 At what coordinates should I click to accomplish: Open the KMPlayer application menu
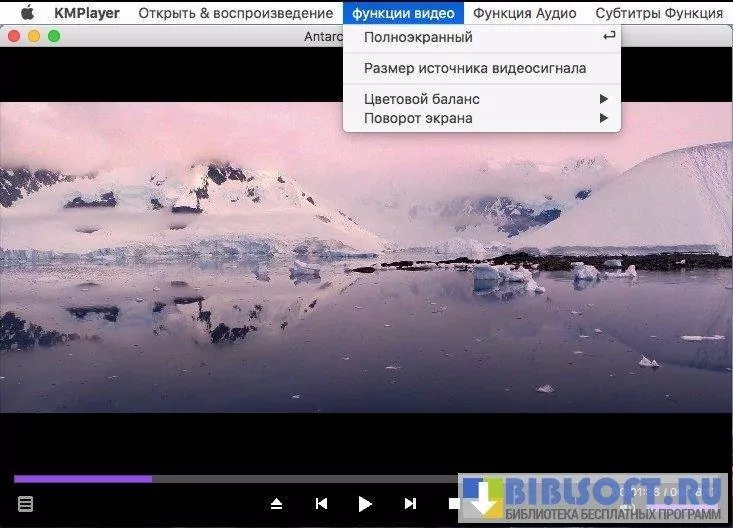click(x=87, y=13)
